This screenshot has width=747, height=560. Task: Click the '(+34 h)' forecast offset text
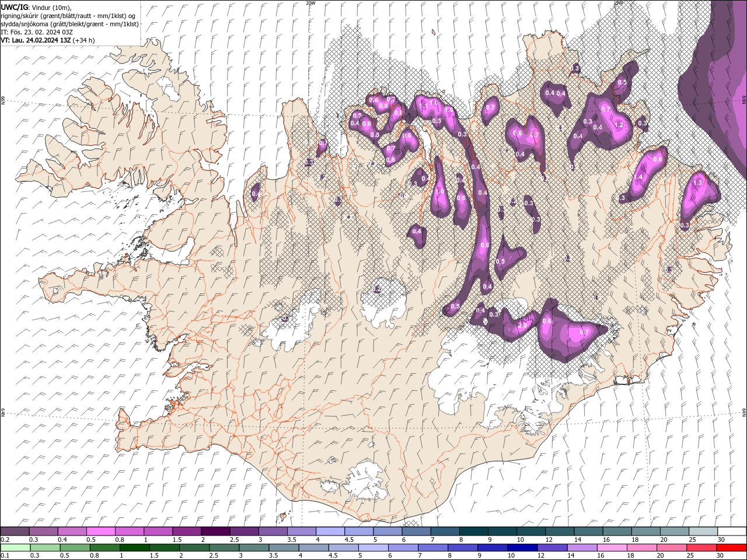84,40
